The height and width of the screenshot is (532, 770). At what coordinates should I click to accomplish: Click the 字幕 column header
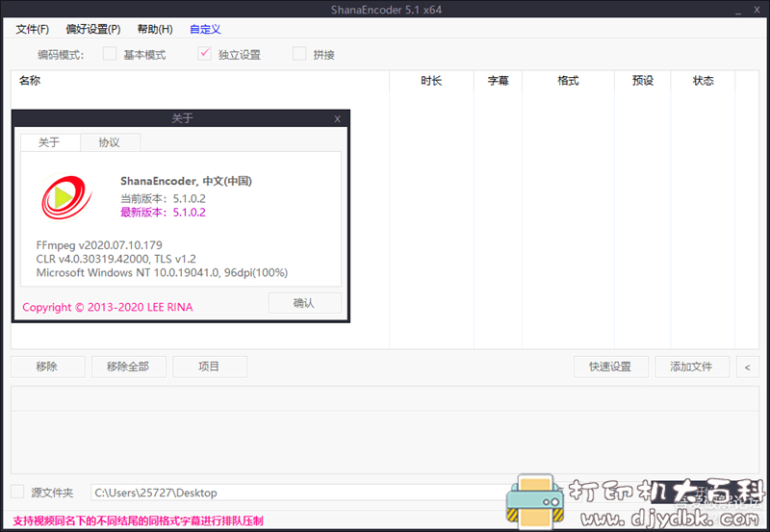(498, 81)
